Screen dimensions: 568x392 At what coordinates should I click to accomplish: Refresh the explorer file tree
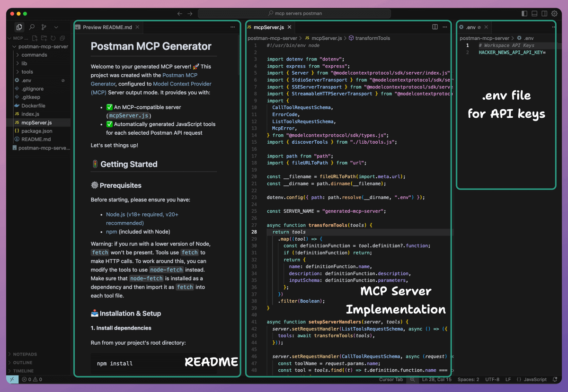click(x=53, y=38)
